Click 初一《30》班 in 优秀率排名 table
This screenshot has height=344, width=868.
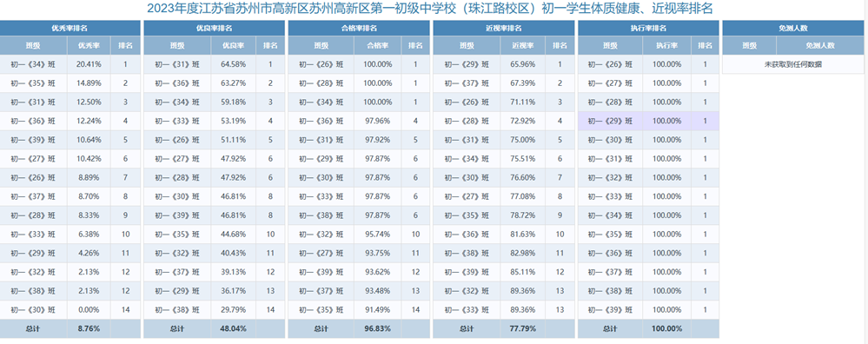coord(33,309)
